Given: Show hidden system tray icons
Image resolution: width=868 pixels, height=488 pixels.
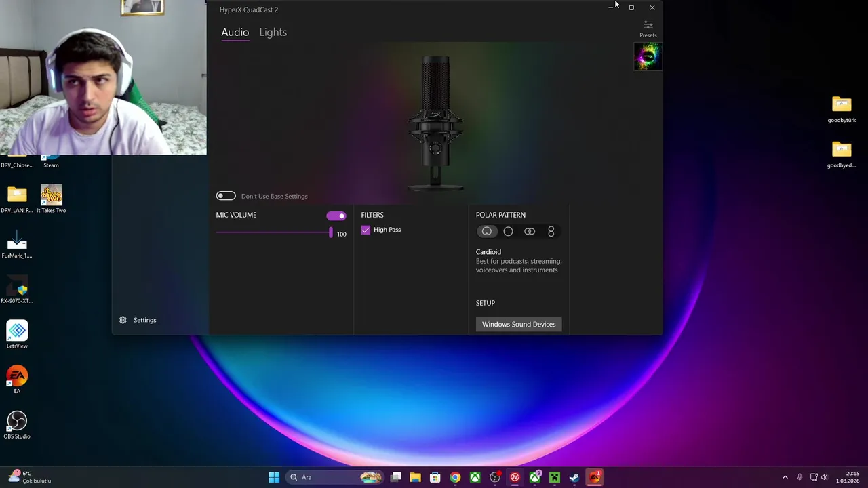Looking at the screenshot, I should pos(785,477).
